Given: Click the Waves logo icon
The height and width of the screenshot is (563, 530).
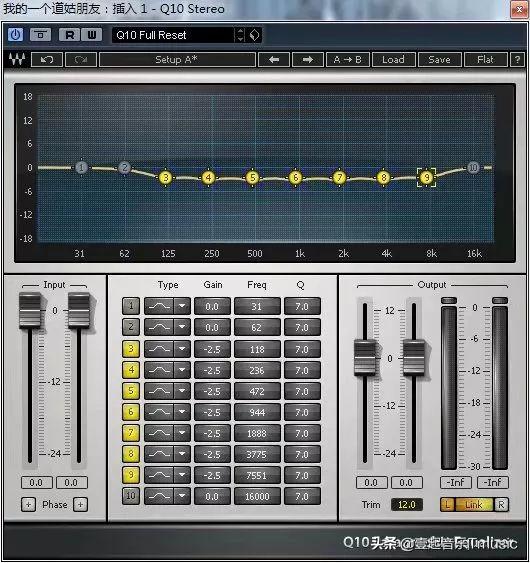Looking at the screenshot, I should click(17, 59).
